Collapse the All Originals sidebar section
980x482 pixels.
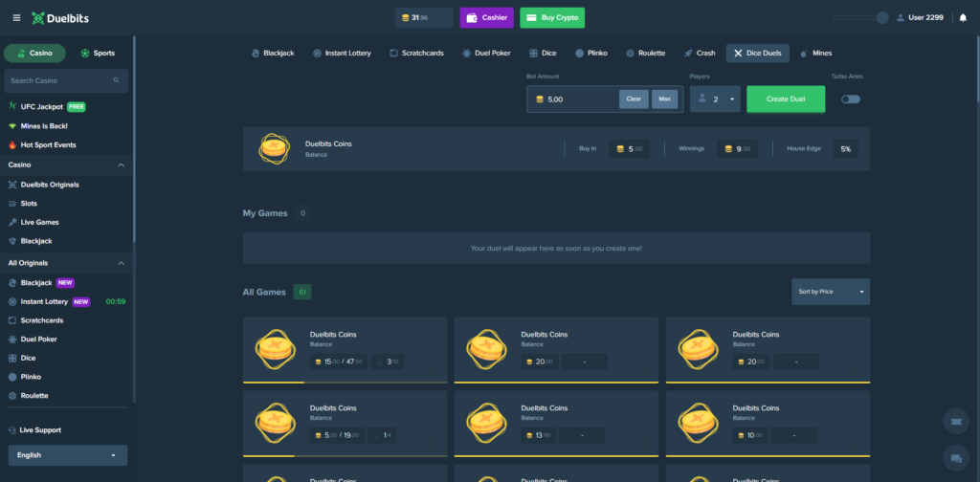[122, 263]
